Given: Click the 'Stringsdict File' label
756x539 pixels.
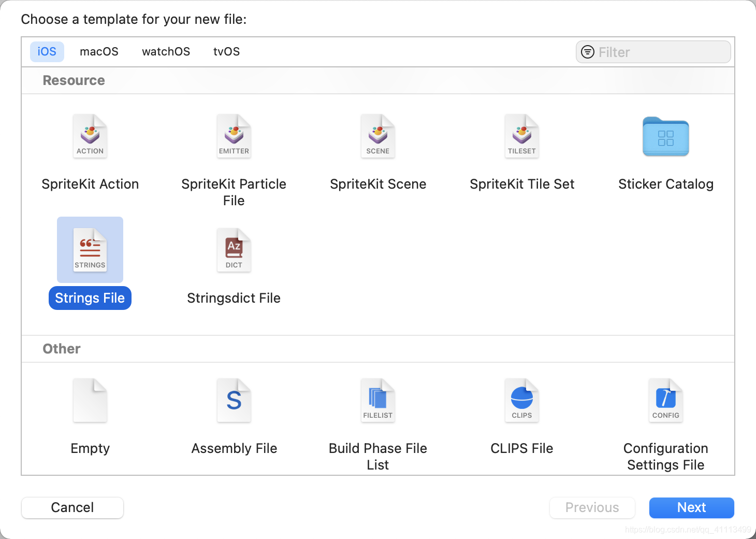Looking at the screenshot, I should coord(234,298).
